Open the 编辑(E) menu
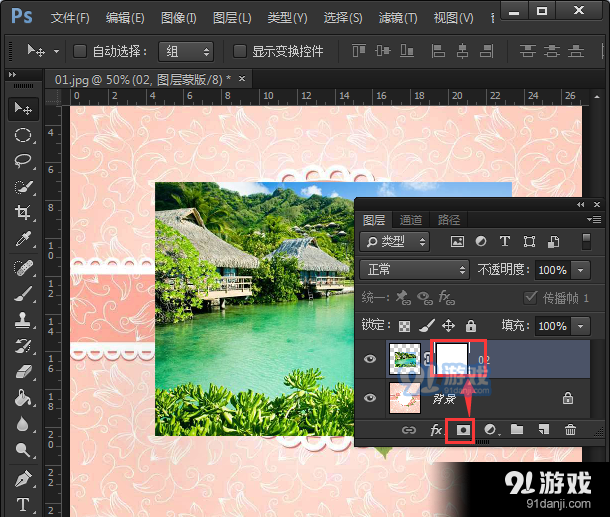The height and width of the screenshot is (517, 610). click(x=125, y=18)
